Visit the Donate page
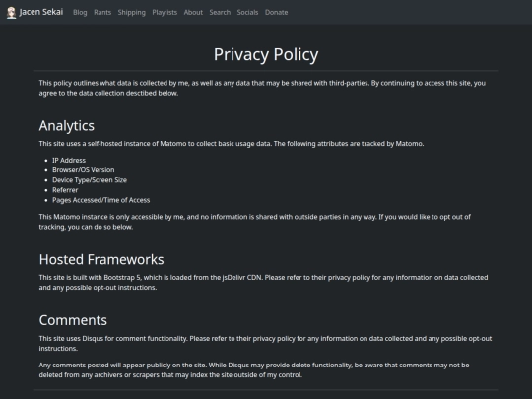The width and height of the screenshot is (532, 399). [277, 12]
